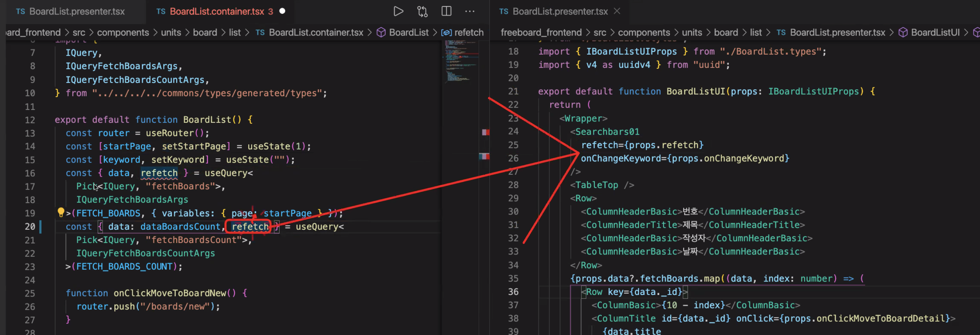Screen dimensions: 980x335
Task: Click FETCH_BOARDS_COUNT on line 23
Action: 124,266
